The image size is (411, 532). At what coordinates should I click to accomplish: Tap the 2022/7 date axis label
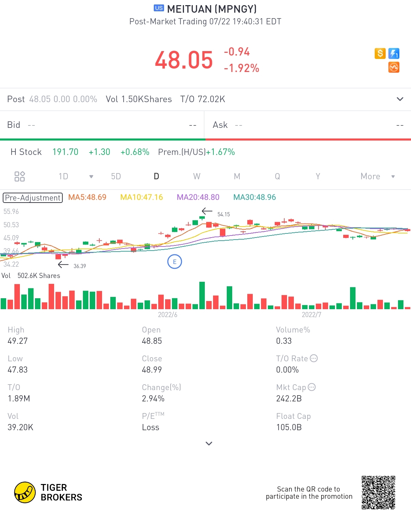[311, 315]
